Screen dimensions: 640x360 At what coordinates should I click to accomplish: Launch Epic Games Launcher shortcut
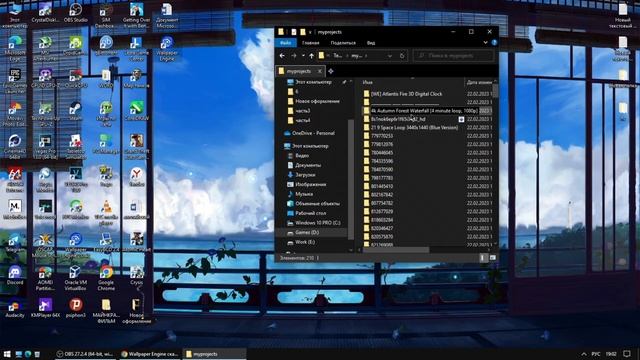(x=15, y=81)
